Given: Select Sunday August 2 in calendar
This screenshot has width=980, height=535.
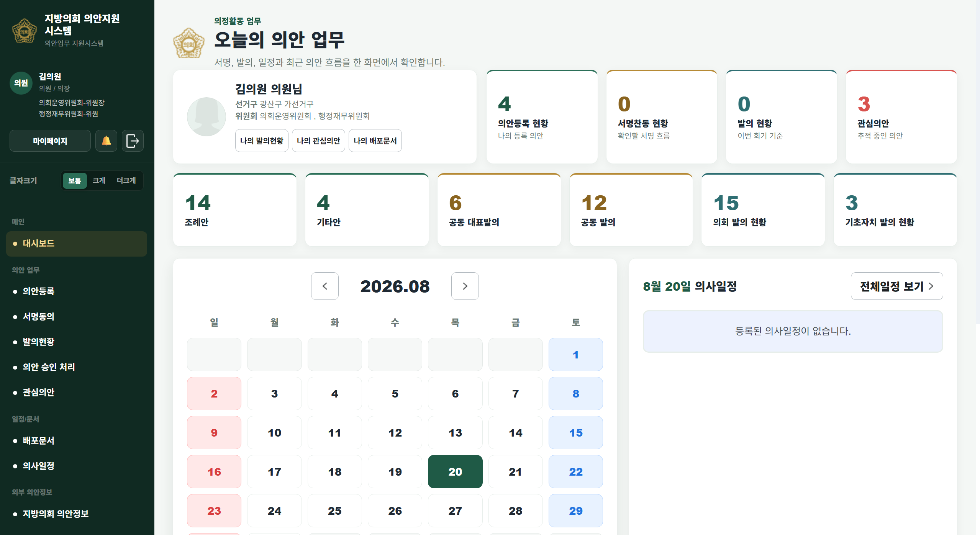Looking at the screenshot, I should (x=214, y=394).
